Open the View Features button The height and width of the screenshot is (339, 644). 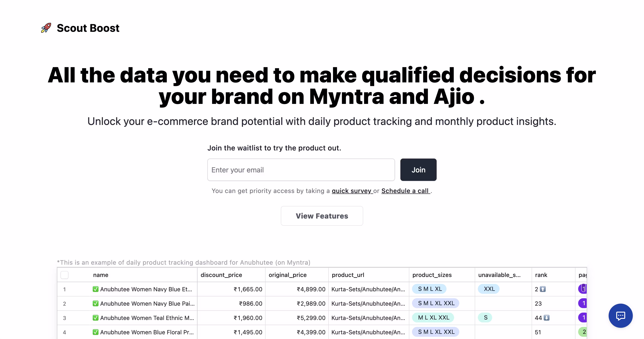pos(322,216)
